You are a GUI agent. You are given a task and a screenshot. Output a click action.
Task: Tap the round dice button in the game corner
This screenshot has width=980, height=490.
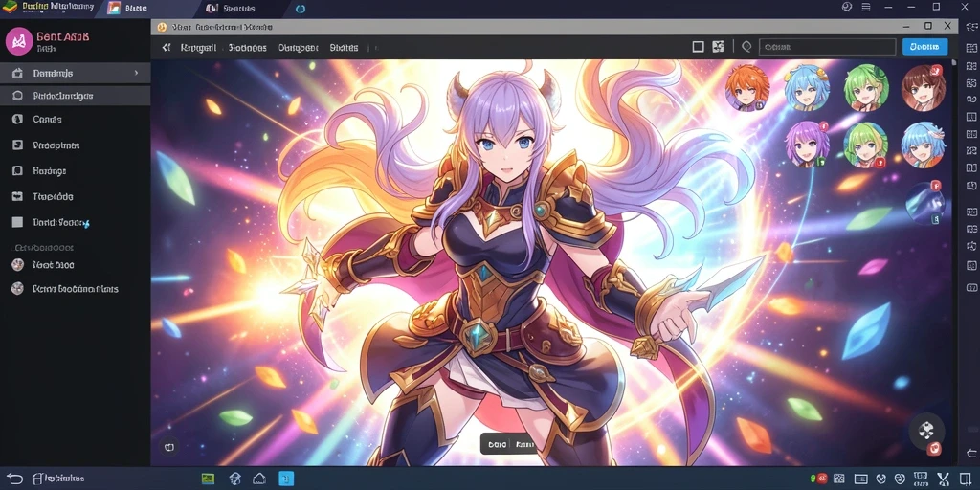pyautogui.click(x=926, y=431)
